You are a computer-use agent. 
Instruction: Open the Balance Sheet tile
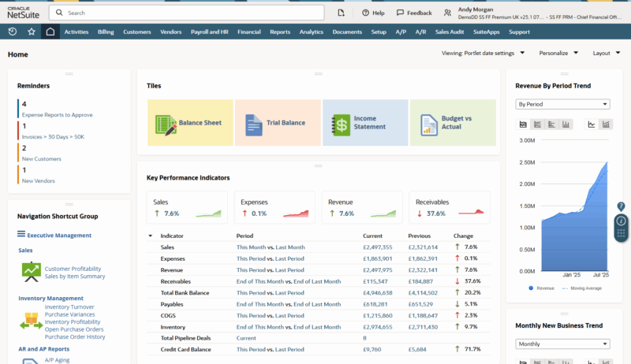pyautogui.click(x=190, y=123)
